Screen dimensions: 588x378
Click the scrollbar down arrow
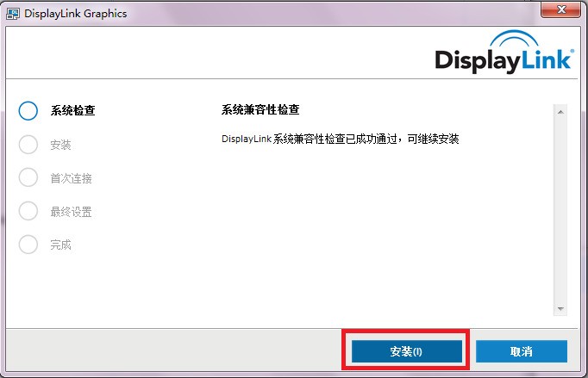560,309
